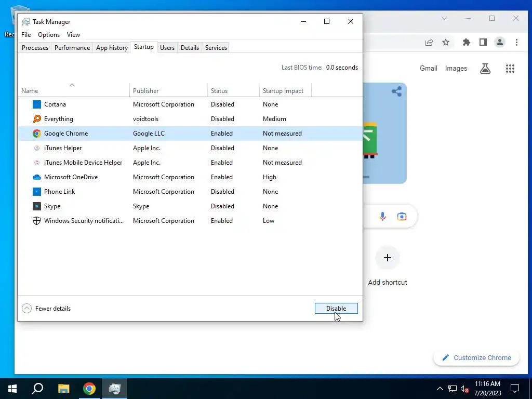Open Google apps grid icon
The image size is (532, 399).
[x=510, y=69]
